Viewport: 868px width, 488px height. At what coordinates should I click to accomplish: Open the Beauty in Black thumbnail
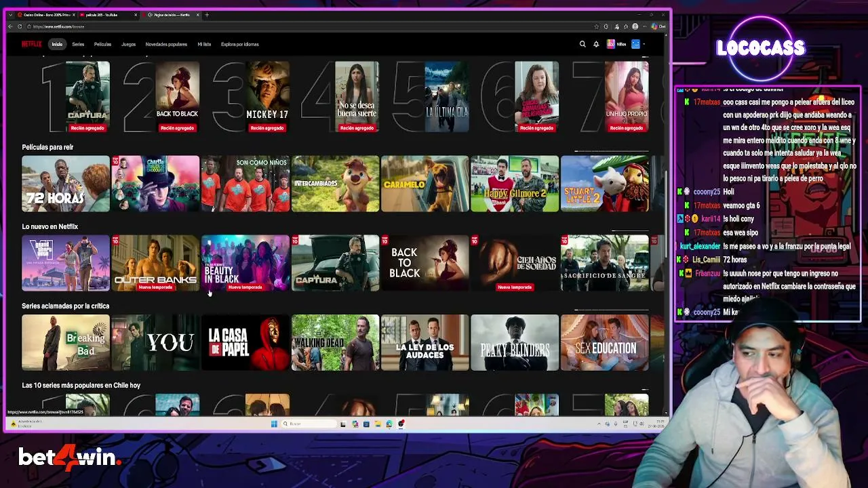tap(245, 263)
